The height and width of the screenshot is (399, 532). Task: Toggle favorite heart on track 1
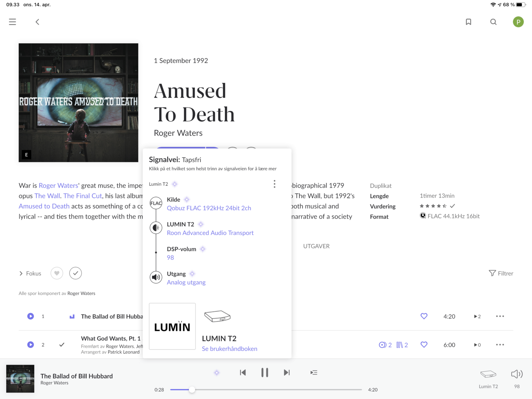coord(424,316)
